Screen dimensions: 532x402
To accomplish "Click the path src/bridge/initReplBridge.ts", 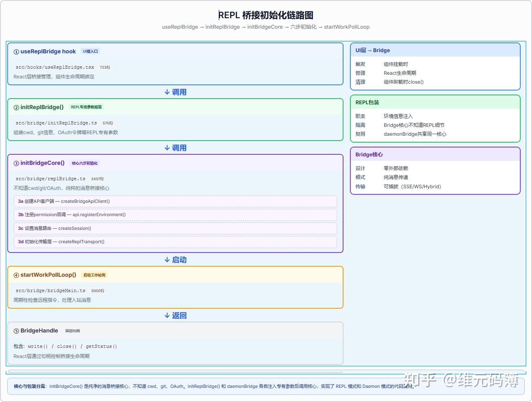I will click(56, 123).
